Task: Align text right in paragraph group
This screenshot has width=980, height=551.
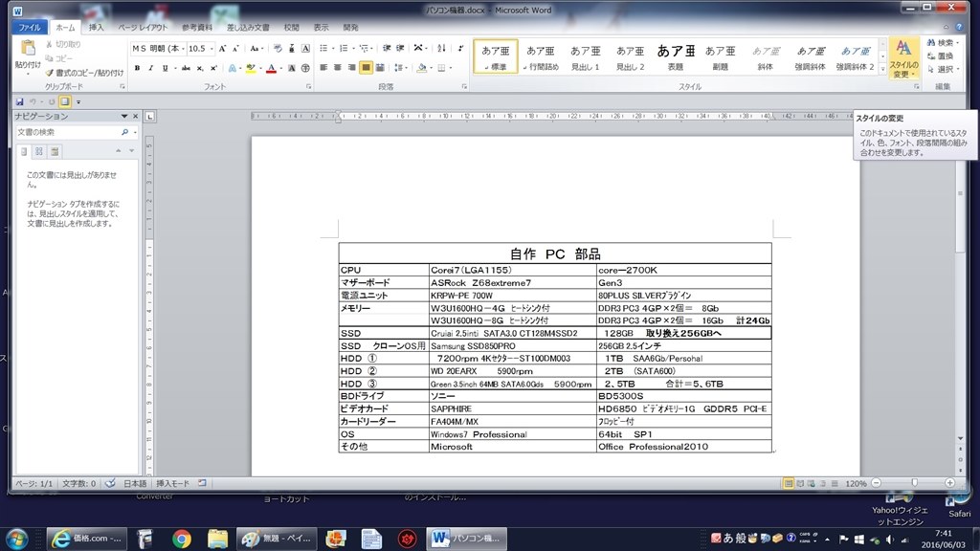Action: [x=352, y=68]
